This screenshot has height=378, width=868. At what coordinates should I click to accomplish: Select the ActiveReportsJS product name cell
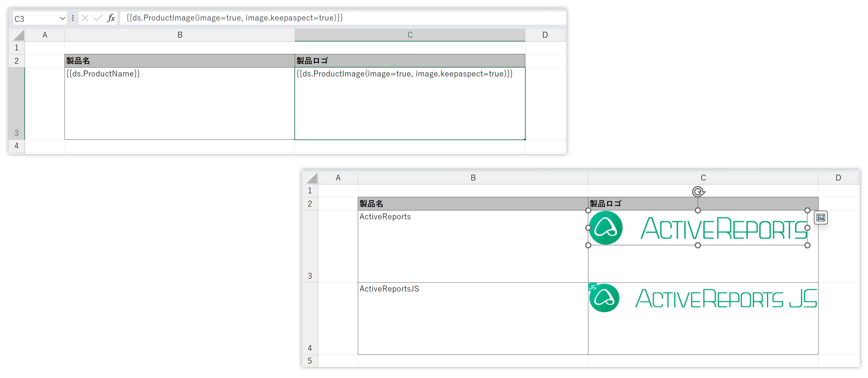tap(473, 319)
